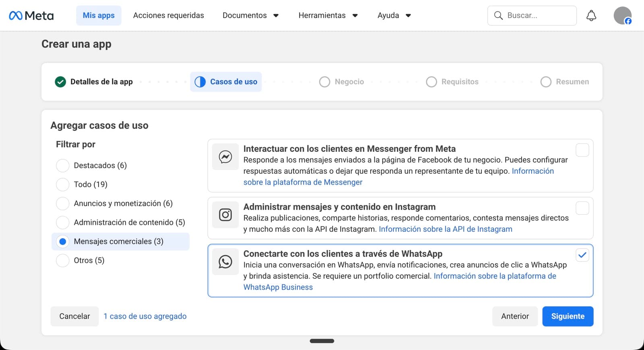644x350 pixels.
Task: Open Acciones requeridas
Action: (169, 16)
